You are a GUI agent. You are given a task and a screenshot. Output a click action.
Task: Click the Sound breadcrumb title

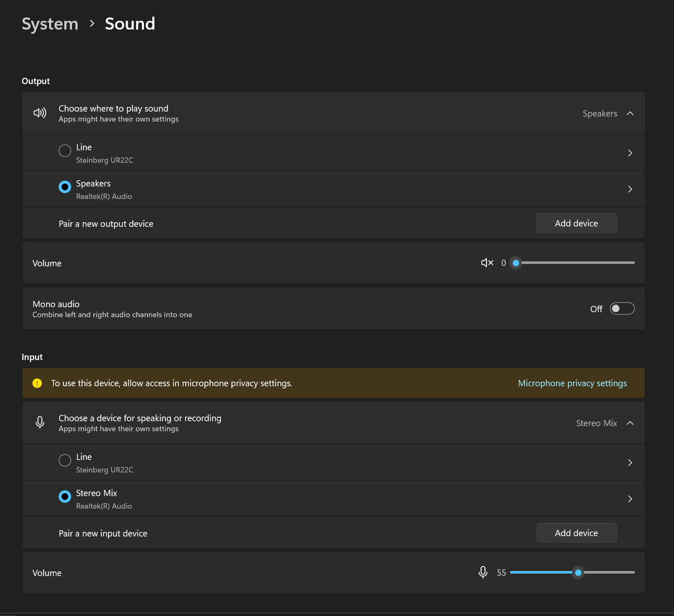pyautogui.click(x=130, y=24)
